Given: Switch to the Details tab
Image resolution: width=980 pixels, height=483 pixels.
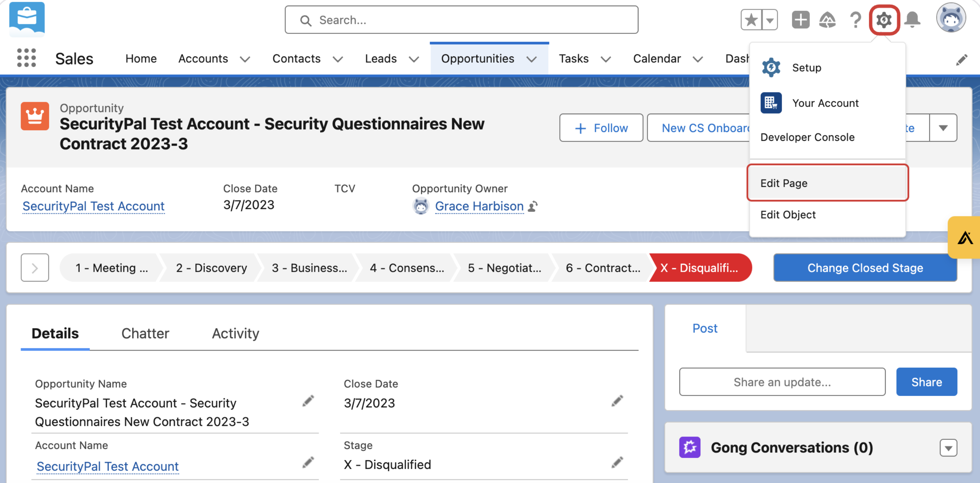Looking at the screenshot, I should click(55, 333).
